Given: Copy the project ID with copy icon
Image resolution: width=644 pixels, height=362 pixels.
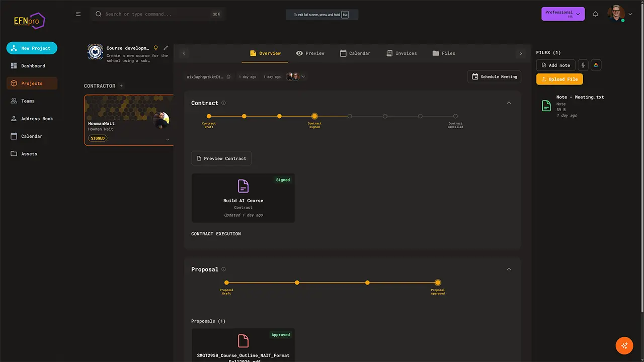Looking at the screenshot, I should (228, 77).
